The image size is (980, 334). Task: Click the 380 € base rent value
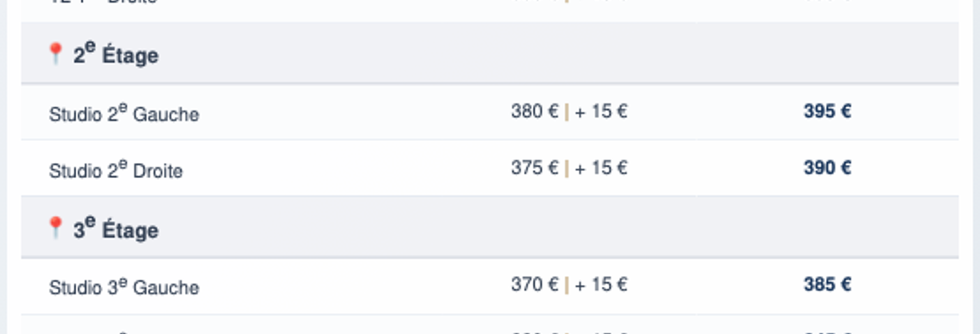click(x=534, y=112)
